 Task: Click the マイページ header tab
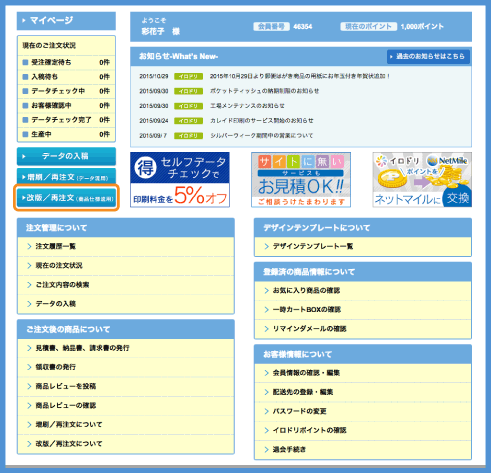(x=66, y=21)
